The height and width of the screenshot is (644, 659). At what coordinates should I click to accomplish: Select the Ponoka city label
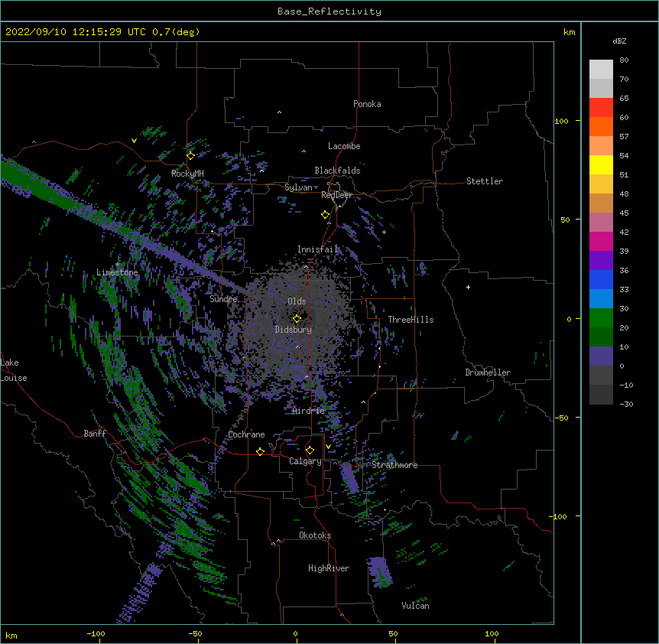tap(367, 104)
